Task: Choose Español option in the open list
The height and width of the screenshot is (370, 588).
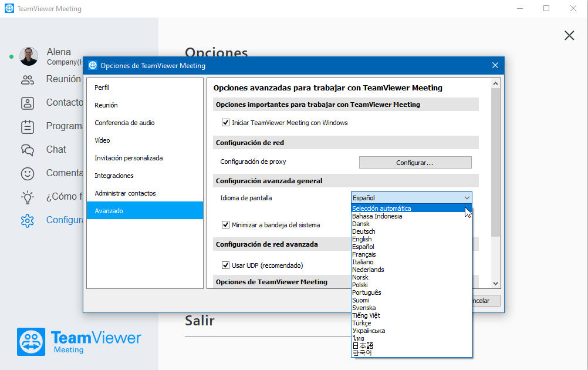Action: pos(411,247)
